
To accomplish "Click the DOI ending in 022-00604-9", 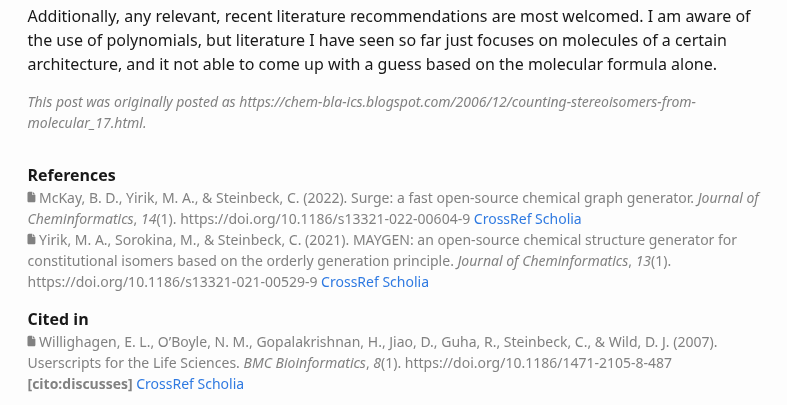I will click(x=325, y=219).
